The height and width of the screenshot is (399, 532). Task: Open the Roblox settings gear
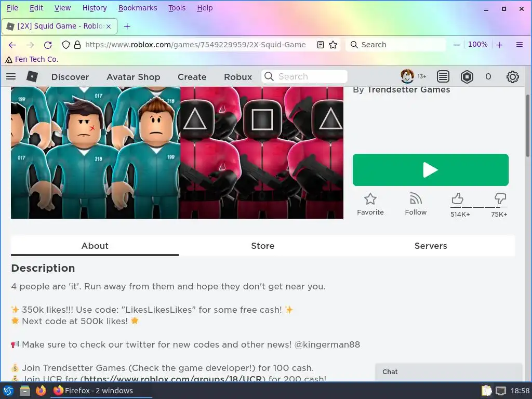512,77
